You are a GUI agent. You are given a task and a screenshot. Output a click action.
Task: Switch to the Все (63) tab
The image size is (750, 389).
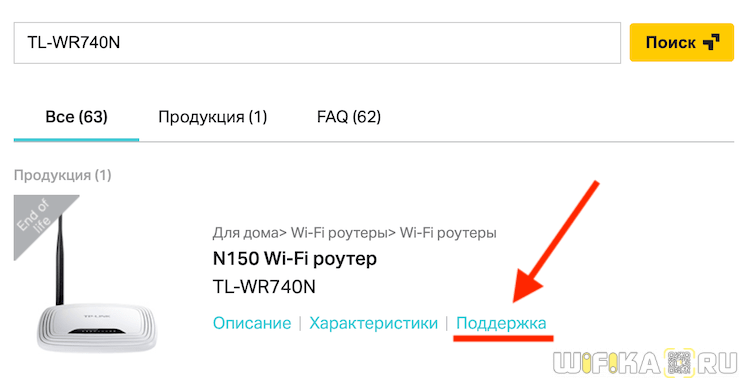click(x=77, y=117)
